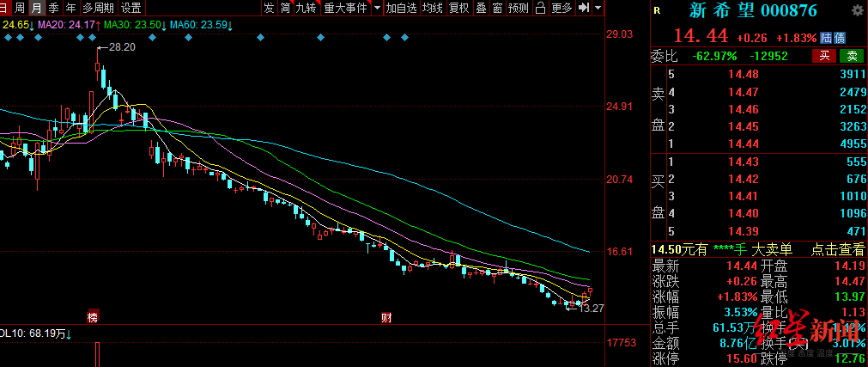Switch to the 周 weekly period tab

[19, 8]
